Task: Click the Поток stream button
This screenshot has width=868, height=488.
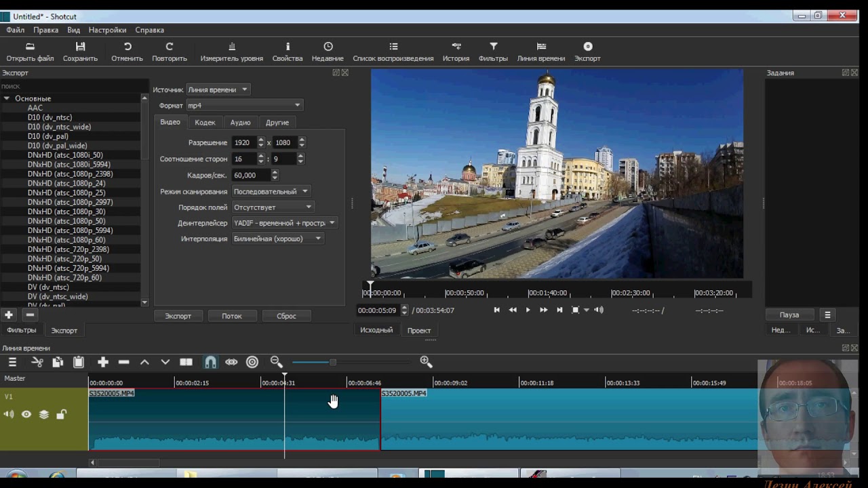Action: click(x=232, y=316)
